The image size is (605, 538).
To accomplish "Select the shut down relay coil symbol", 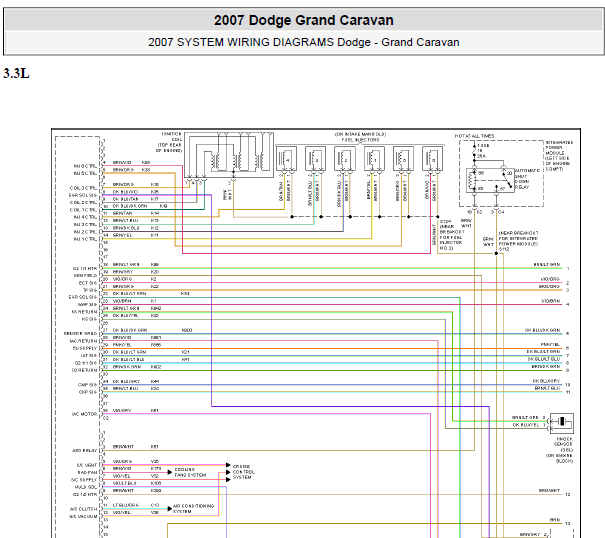I will (x=470, y=181).
